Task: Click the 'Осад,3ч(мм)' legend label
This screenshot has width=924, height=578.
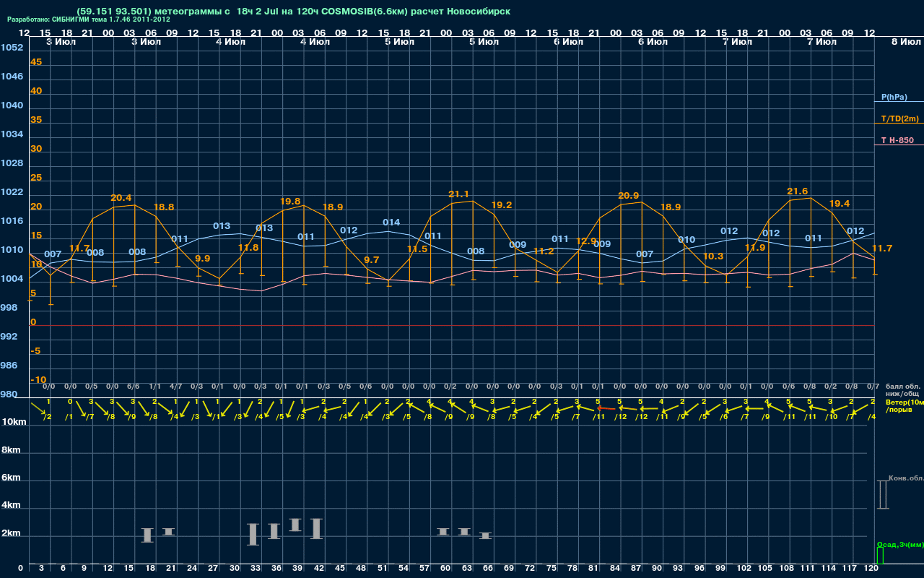Action: tap(900, 544)
